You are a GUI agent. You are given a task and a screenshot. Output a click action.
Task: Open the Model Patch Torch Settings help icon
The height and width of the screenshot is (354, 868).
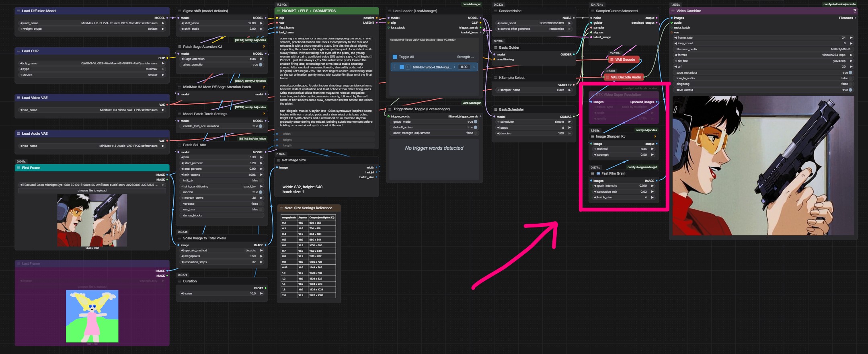click(264, 114)
